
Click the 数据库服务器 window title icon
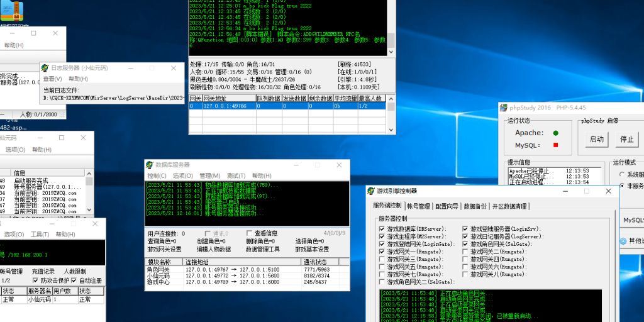tap(150, 164)
